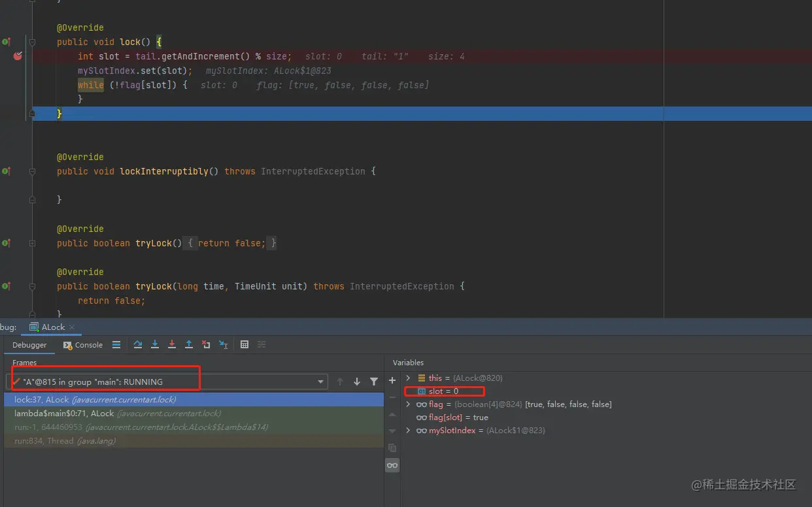The height and width of the screenshot is (507, 812).
Task: Collapse the lock() method fold marker
Action: (x=32, y=42)
